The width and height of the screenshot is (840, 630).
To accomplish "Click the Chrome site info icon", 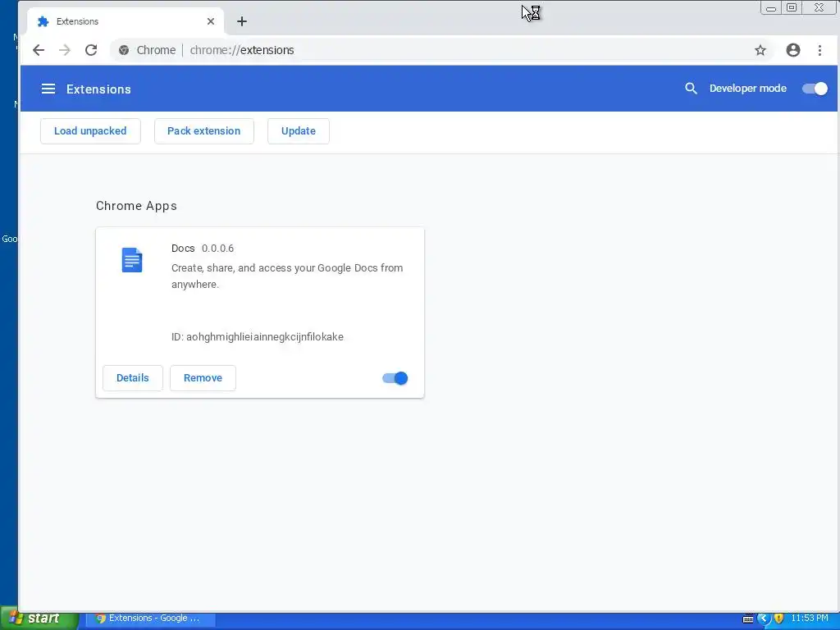I will click(x=124, y=50).
